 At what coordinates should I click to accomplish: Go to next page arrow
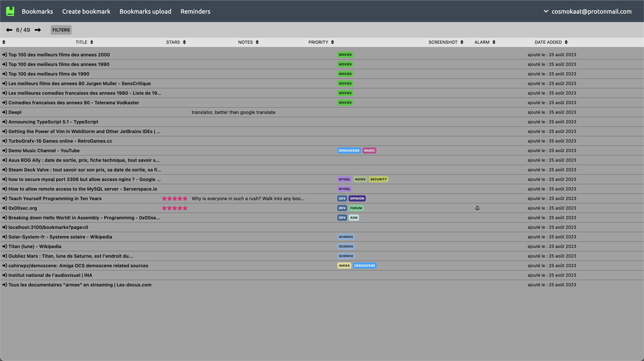tap(38, 30)
